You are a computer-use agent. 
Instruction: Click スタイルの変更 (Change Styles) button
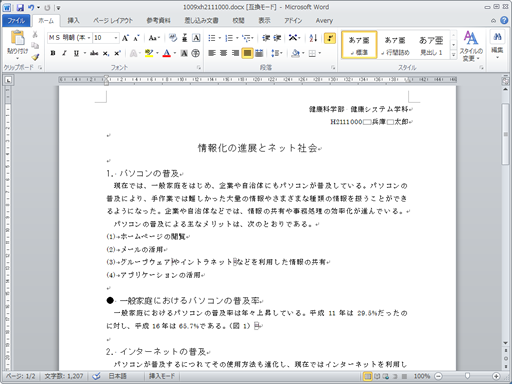pos(471,46)
